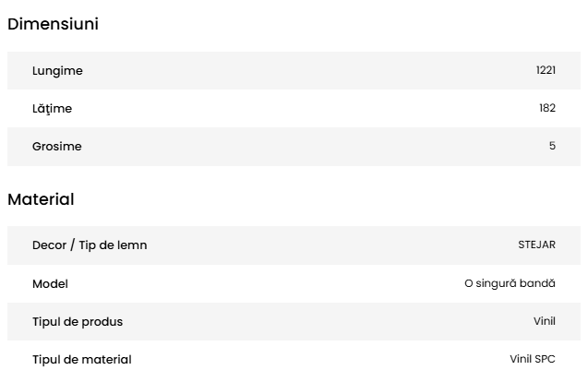
Task: Click the STEJAR value
Action: pyautogui.click(x=536, y=245)
